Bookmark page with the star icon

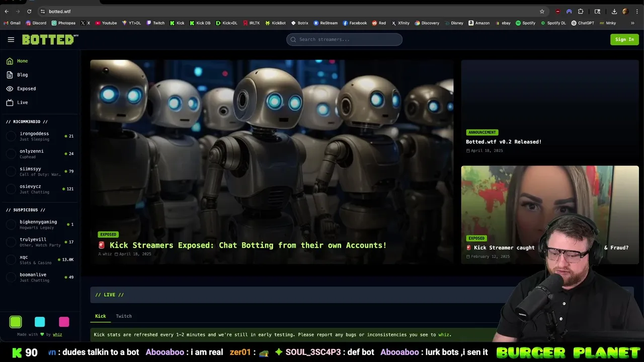542,11
